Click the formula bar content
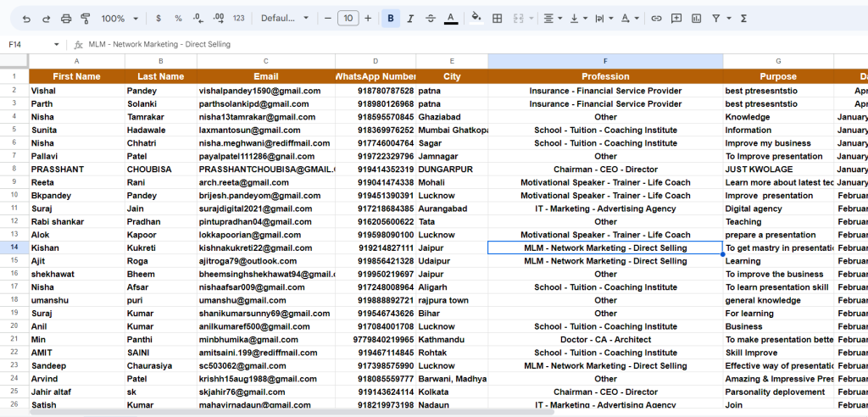The image size is (868, 417). tap(159, 44)
